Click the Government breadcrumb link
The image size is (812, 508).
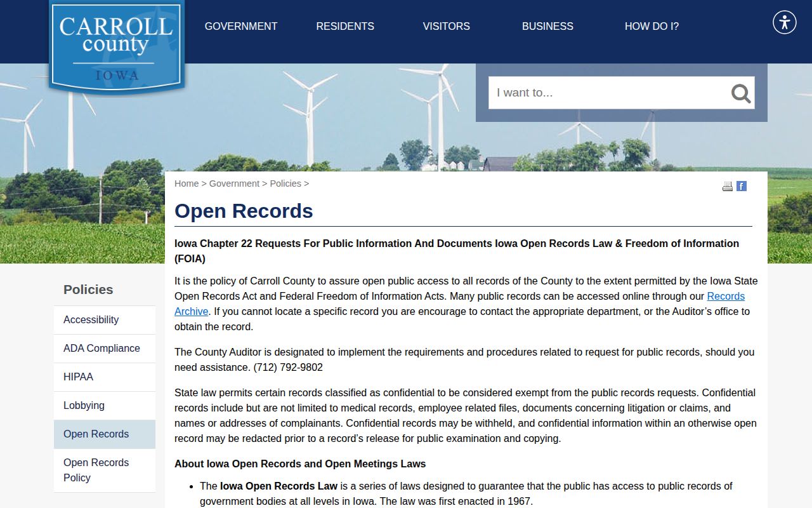click(234, 184)
